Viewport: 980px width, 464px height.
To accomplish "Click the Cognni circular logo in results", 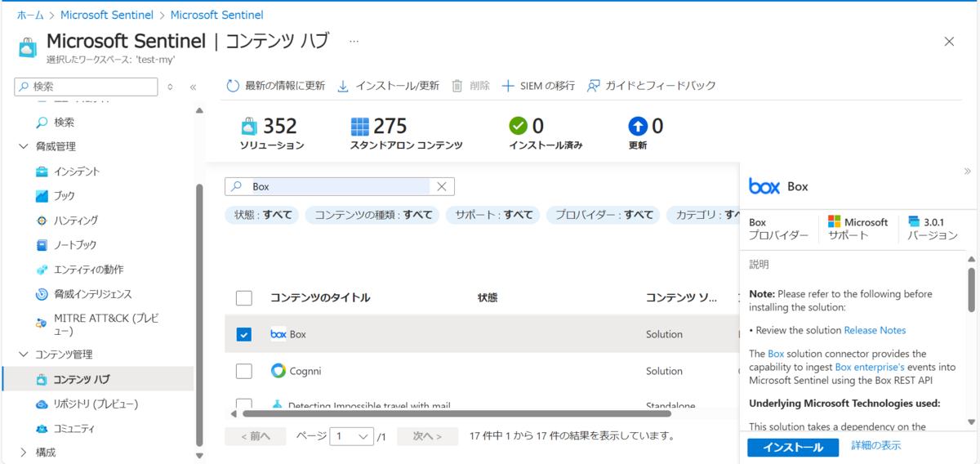I will point(278,371).
